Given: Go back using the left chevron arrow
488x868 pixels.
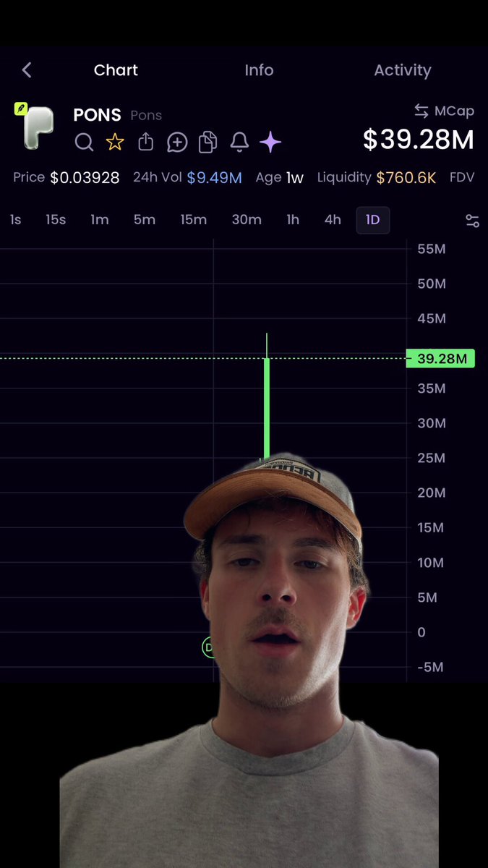Looking at the screenshot, I should [x=27, y=70].
